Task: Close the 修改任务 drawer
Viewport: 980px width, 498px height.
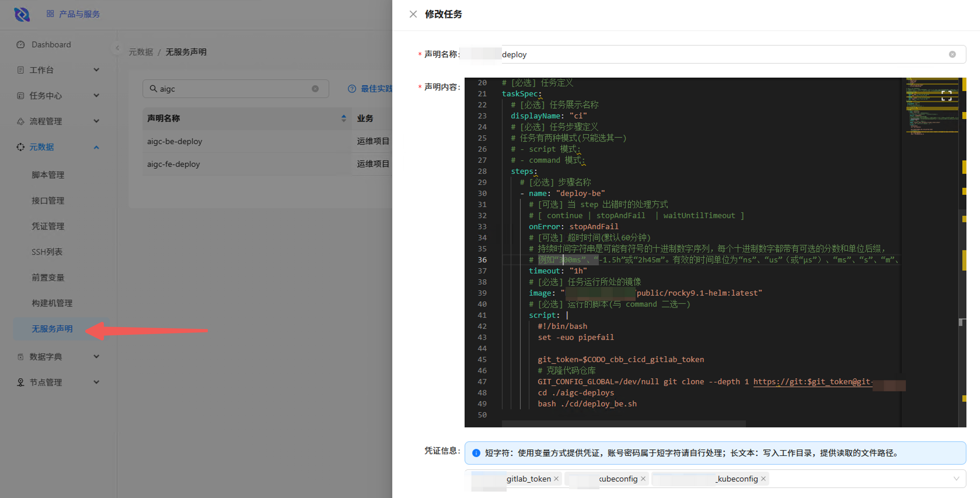Action: (x=413, y=14)
